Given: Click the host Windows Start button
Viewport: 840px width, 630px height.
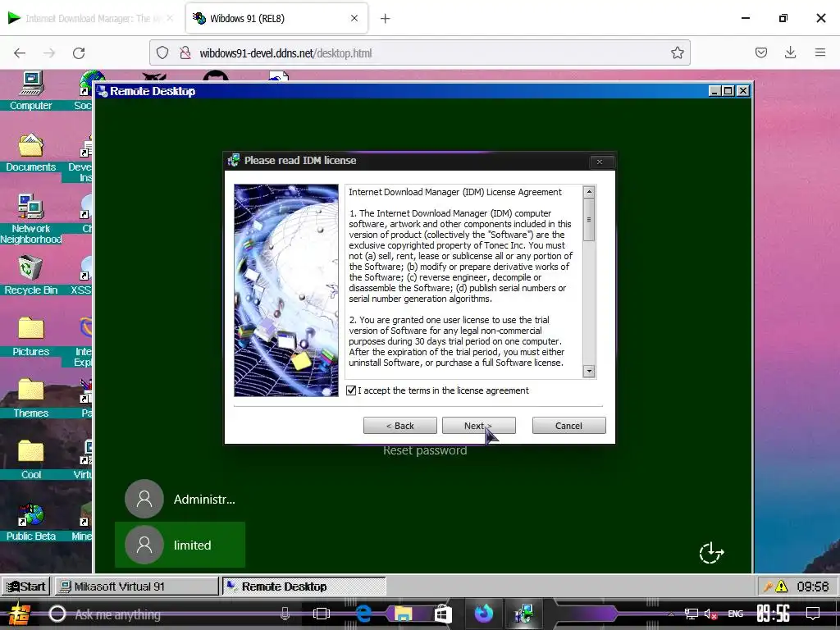Looking at the screenshot, I should (x=18, y=614).
